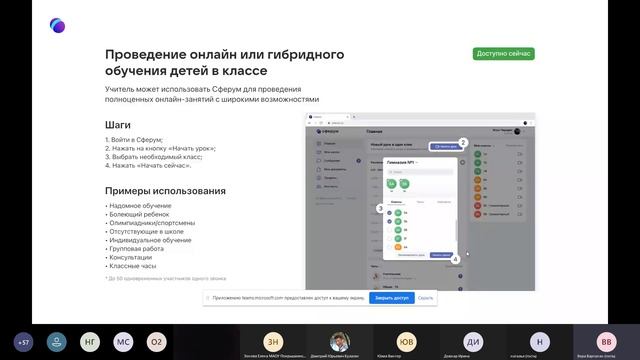The height and width of the screenshot is (360, 640).
Task: Open the +57 additional participants avatar
Action: click(23, 342)
